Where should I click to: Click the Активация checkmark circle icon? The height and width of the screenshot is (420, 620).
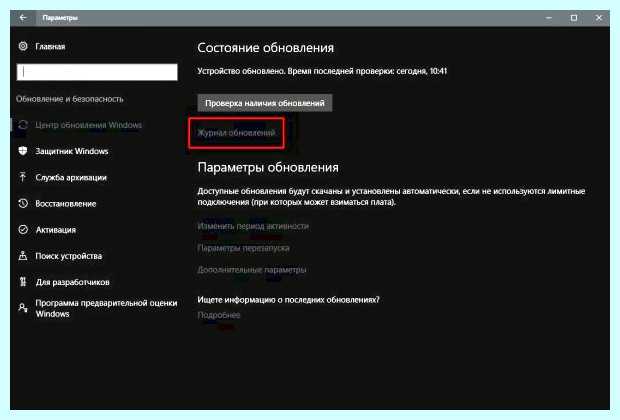pyautogui.click(x=23, y=229)
